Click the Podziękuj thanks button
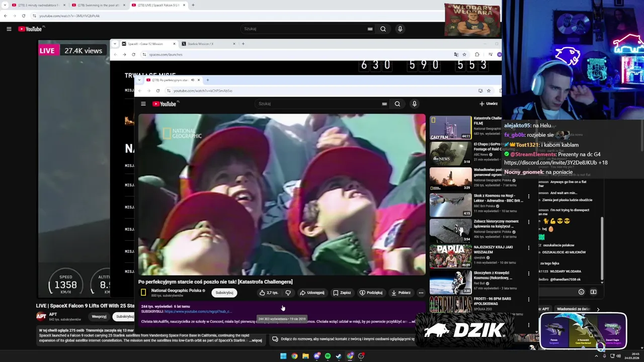The image size is (644, 362). 371,293
